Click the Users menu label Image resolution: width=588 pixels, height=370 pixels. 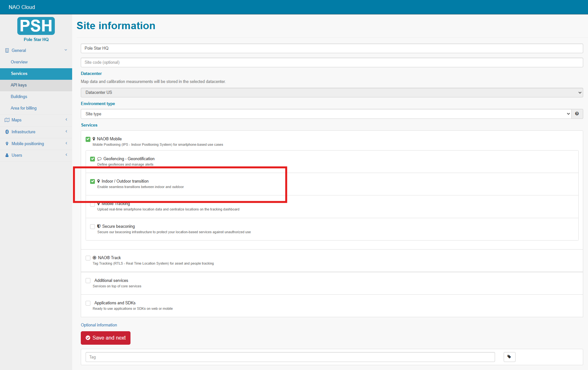17,155
